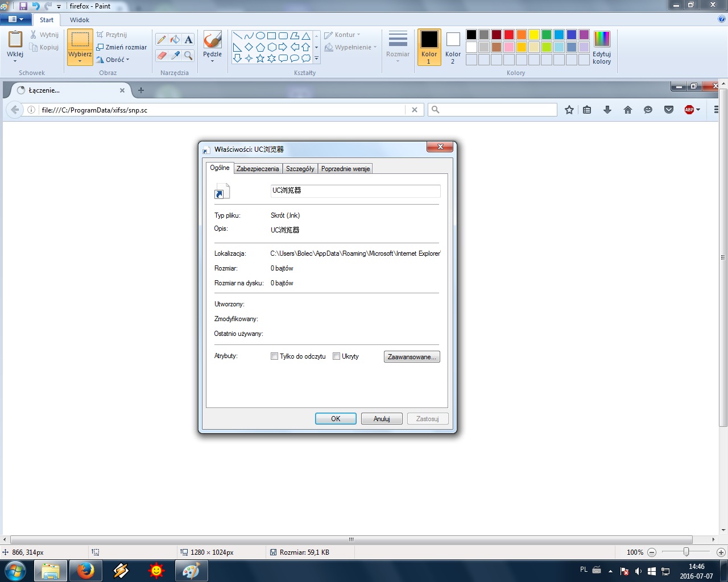This screenshot has width=728, height=582.
Task: Pick the red color swatch
Action: tap(509, 35)
